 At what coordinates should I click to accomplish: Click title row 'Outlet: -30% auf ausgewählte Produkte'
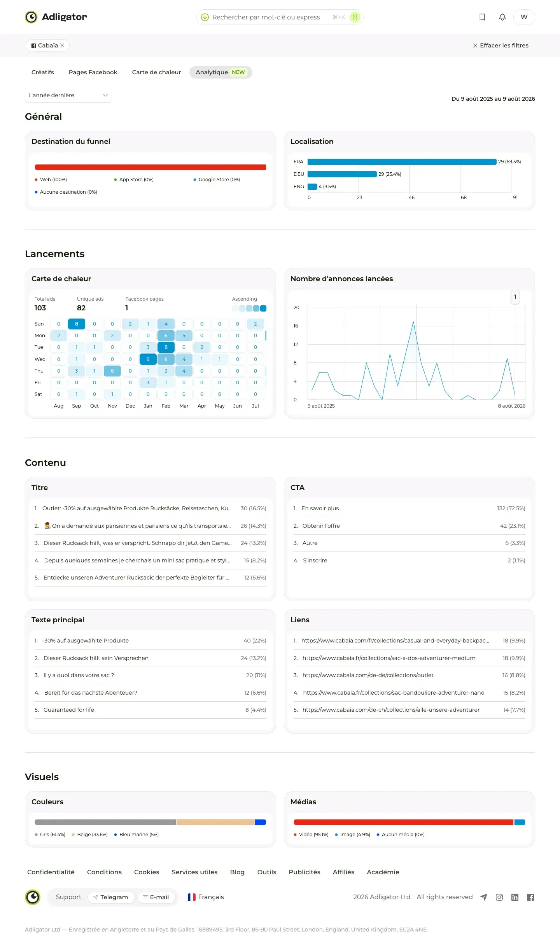coord(150,508)
